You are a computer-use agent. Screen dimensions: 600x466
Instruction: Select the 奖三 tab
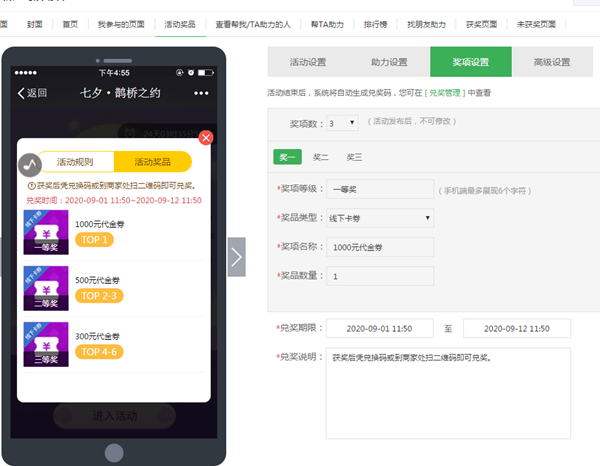[x=354, y=157]
